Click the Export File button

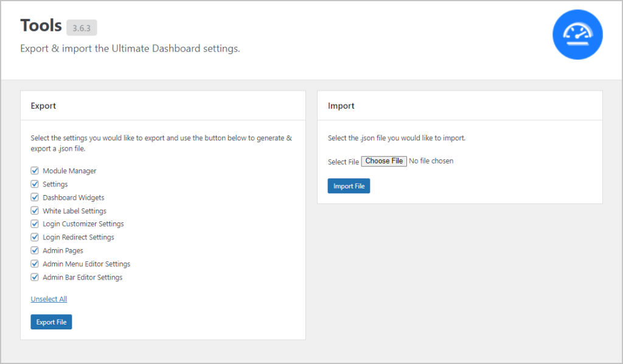tap(51, 322)
